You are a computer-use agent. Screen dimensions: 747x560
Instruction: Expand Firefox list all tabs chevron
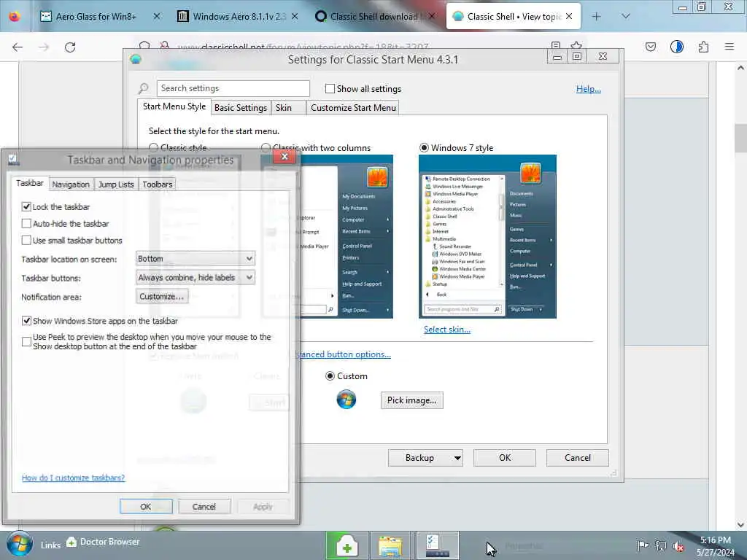625,17
